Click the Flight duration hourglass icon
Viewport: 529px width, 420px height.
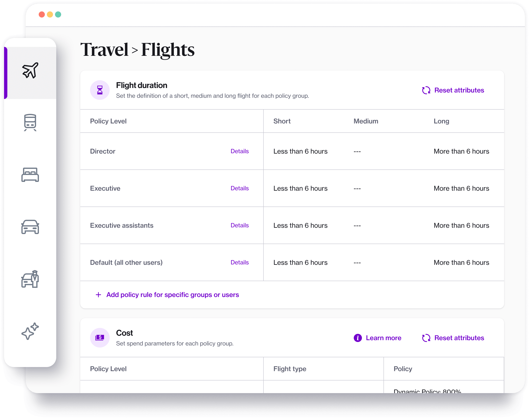pos(100,90)
